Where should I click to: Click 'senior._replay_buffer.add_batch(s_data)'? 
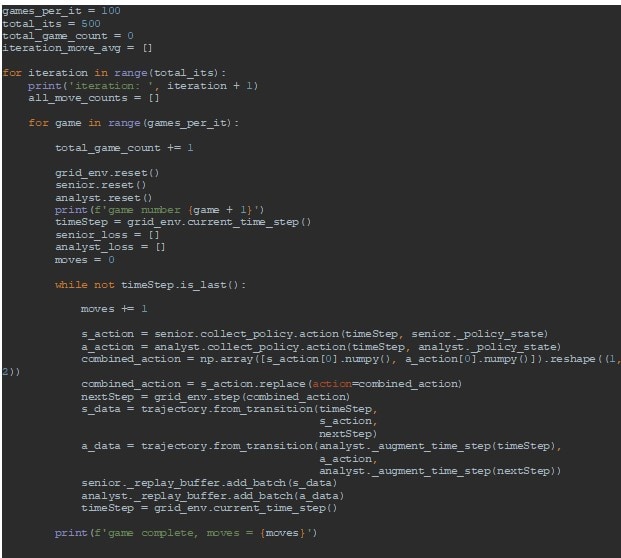(x=209, y=483)
